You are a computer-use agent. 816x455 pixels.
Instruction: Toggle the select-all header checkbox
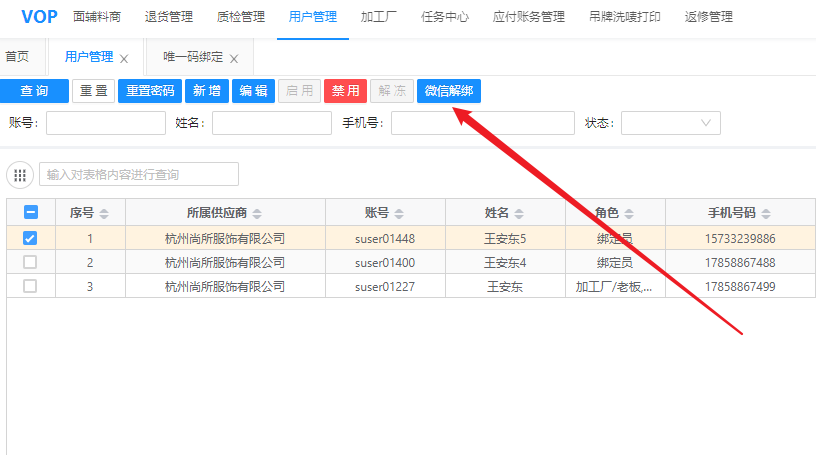pos(30,212)
